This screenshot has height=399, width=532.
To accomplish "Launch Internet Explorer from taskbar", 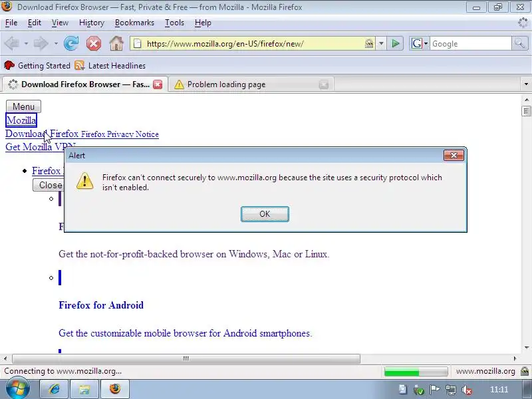I will (x=54, y=389).
